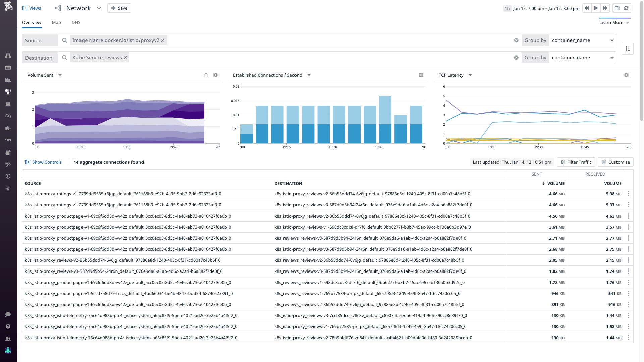Screen dimensions: 644x362
Task: Open the Dashboards panel in the left sidebar
Action: pyautogui.click(x=8, y=68)
